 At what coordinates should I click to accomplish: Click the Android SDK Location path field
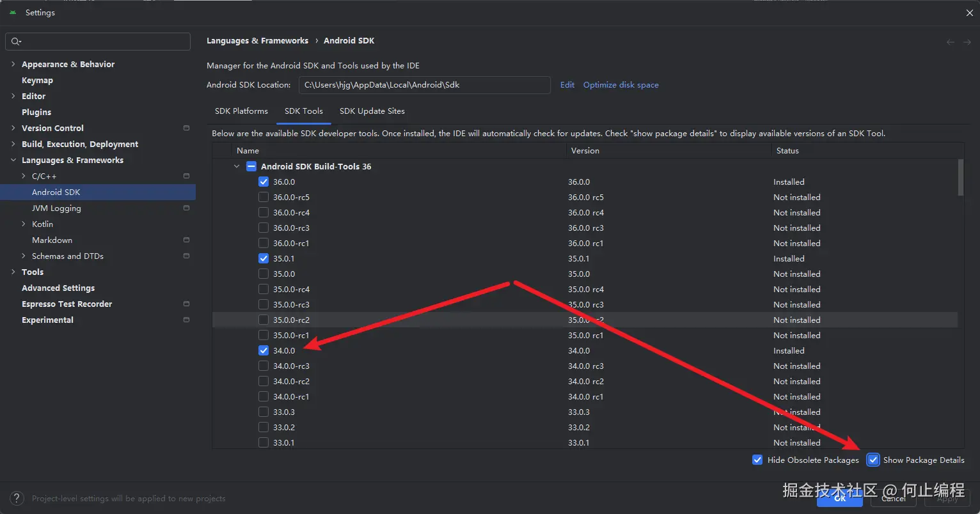pyautogui.click(x=424, y=85)
